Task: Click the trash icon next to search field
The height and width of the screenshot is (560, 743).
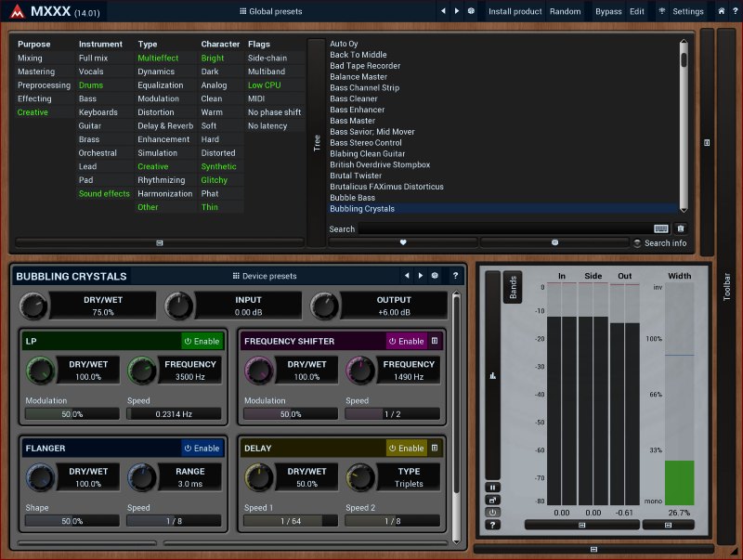Action: point(680,228)
